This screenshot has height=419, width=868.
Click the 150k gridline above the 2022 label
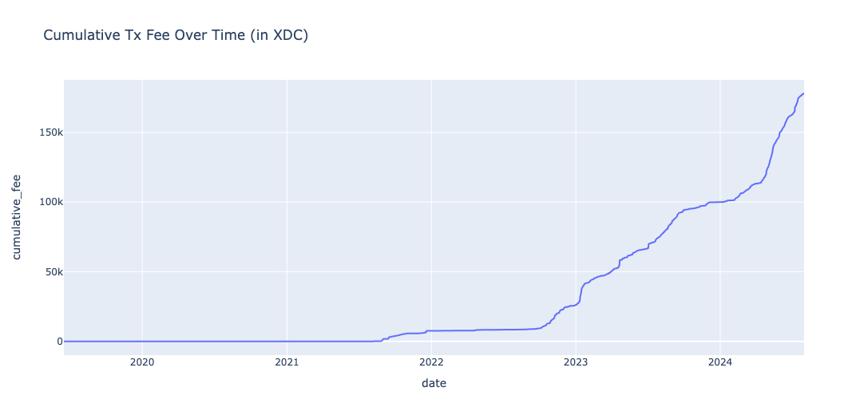[x=431, y=132]
